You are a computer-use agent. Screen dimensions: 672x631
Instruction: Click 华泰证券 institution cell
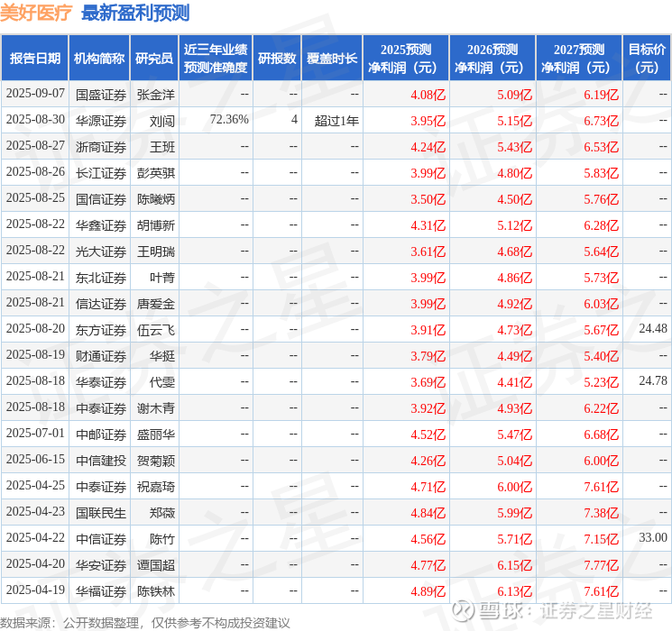[x=101, y=382]
